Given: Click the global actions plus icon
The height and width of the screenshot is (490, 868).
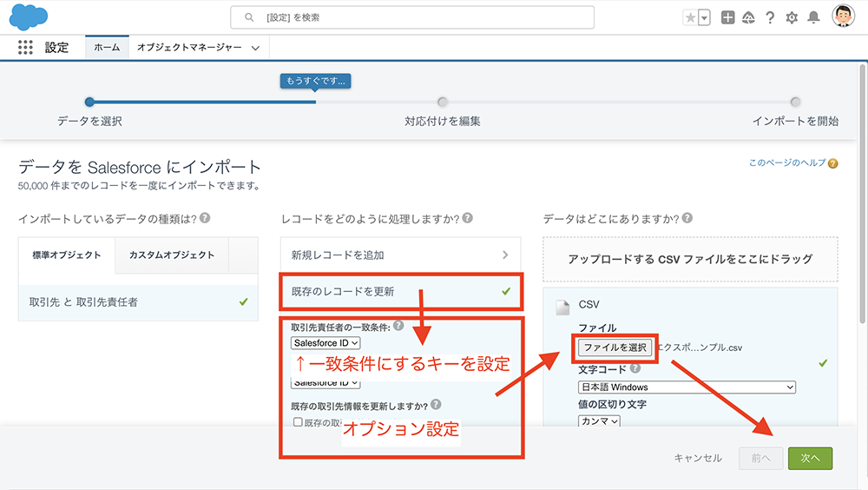Looking at the screenshot, I should click(x=727, y=17).
